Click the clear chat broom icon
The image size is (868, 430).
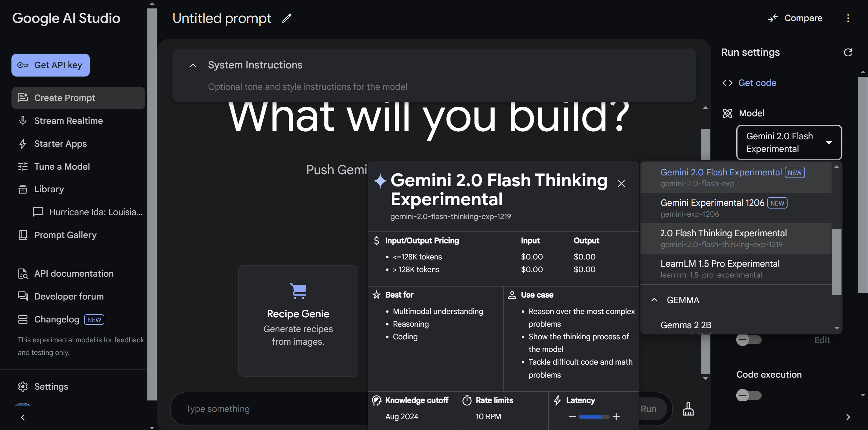coord(688,409)
